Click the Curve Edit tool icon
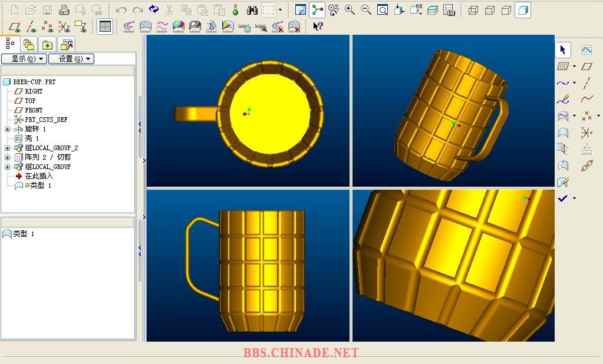Screen dimensions: 603x364 click(563, 100)
